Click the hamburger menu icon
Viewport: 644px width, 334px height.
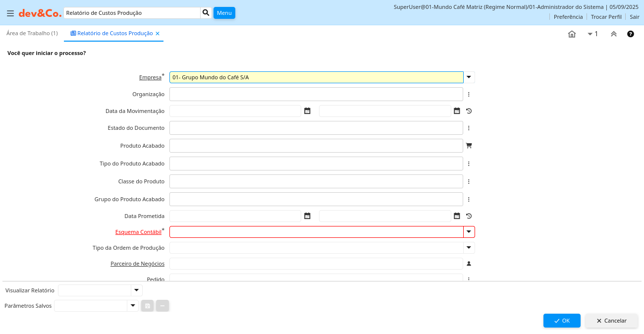coord(10,13)
